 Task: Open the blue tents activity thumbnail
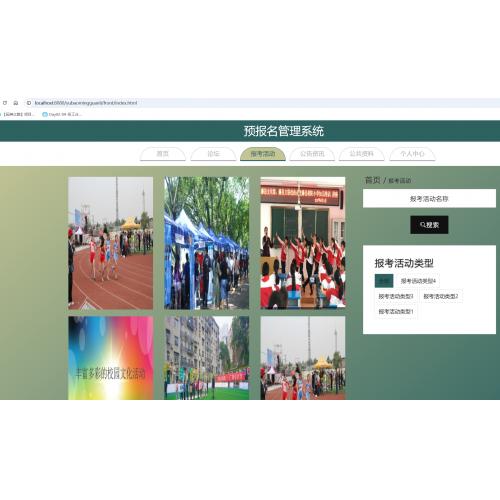(x=207, y=243)
